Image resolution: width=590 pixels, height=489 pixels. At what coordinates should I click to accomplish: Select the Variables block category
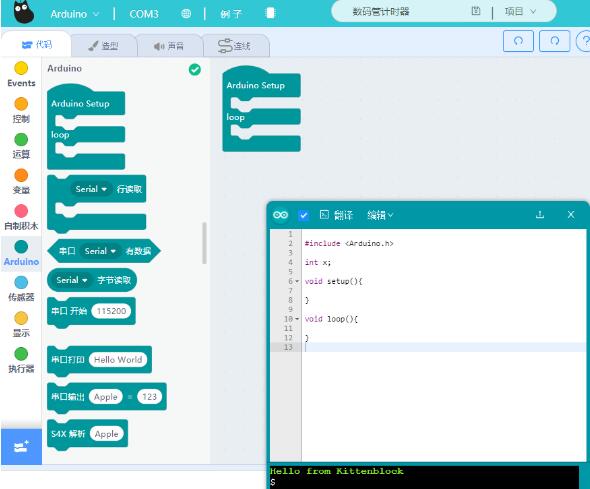pos(21,182)
